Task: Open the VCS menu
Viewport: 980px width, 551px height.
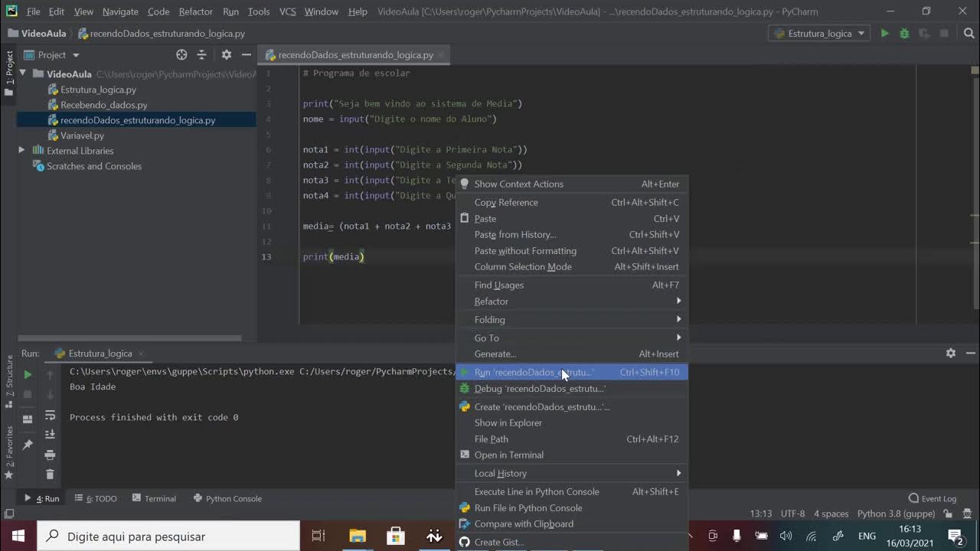Action: [288, 11]
